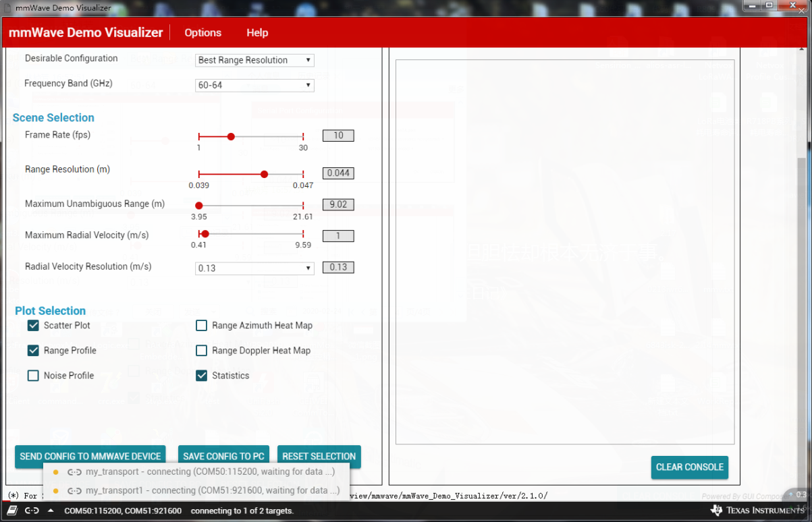
Task: Click Clear Console button
Action: point(690,467)
